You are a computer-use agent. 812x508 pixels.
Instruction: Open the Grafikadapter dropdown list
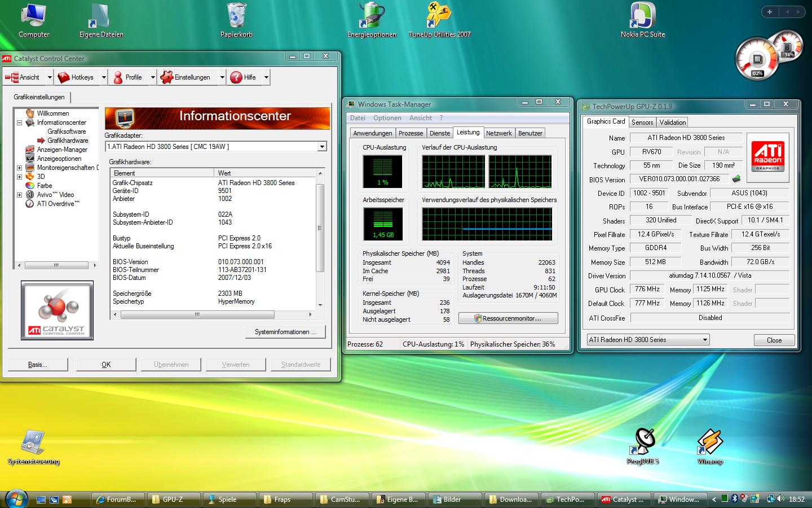322,147
